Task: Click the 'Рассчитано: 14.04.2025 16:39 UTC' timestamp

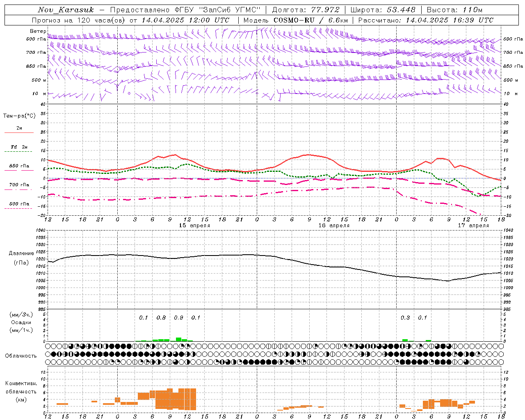Action: coord(426,20)
